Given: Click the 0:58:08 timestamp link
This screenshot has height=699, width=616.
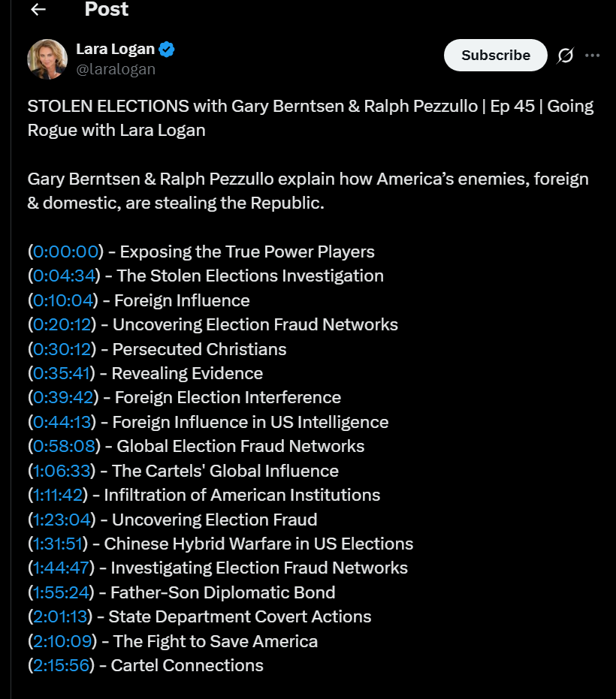Looking at the screenshot, I should 64,446.
